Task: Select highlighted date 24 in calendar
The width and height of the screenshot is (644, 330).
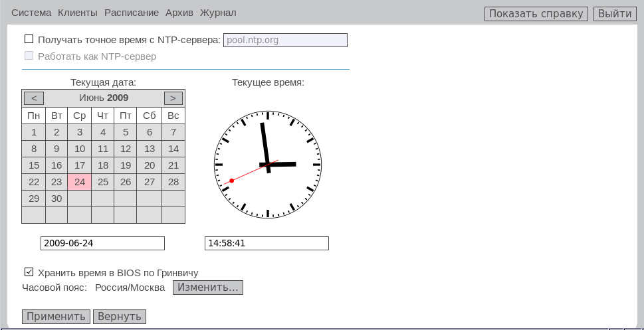Action: [80, 182]
